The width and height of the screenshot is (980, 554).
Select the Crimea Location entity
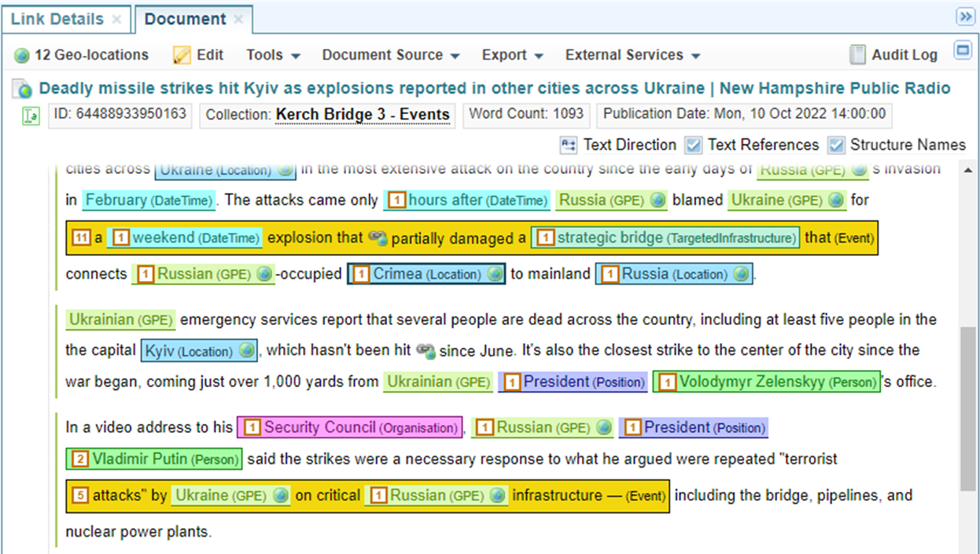pyautogui.click(x=426, y=275)
